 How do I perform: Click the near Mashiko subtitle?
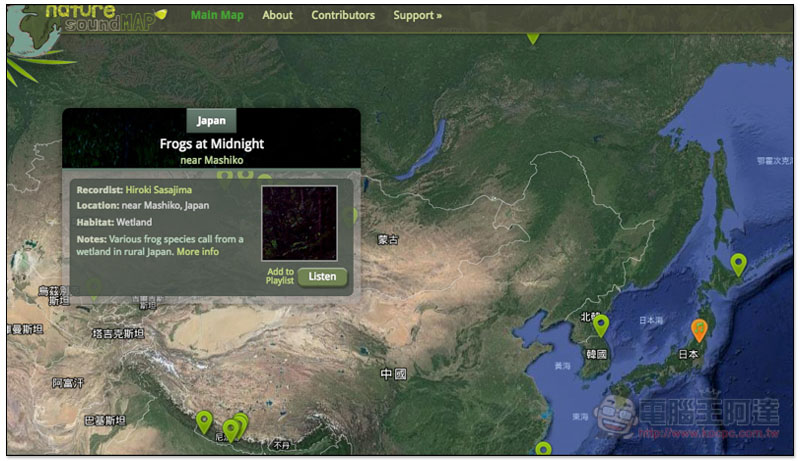212,160
